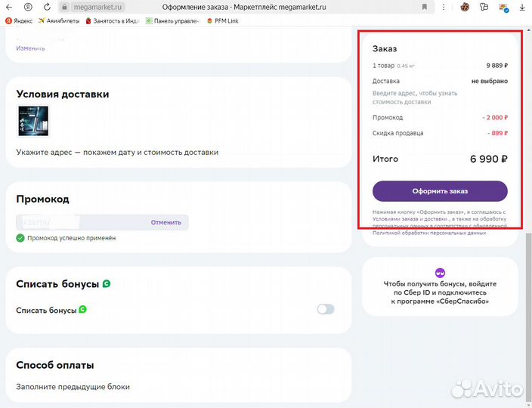Click the lock icon in address bar
Image resolution: width=532 pixels, height=408 pixels.
(x=65, y=7)
